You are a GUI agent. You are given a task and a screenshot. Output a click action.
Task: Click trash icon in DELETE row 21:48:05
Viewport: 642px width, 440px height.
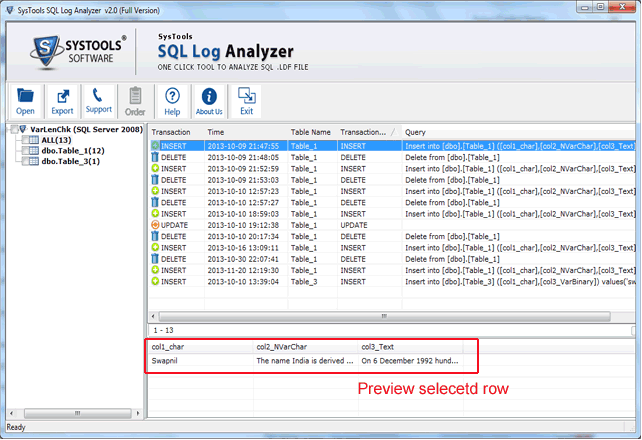[155, 157]
